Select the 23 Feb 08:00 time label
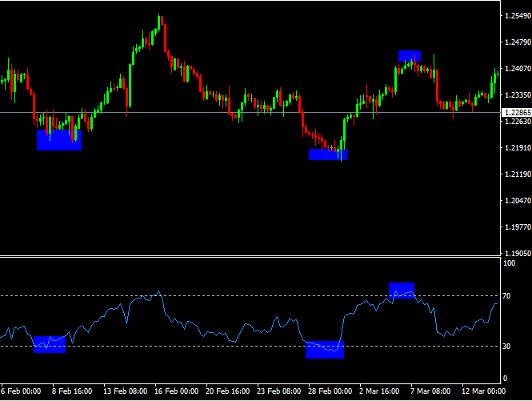Screen dimensions: 532x401 point(279,391)
